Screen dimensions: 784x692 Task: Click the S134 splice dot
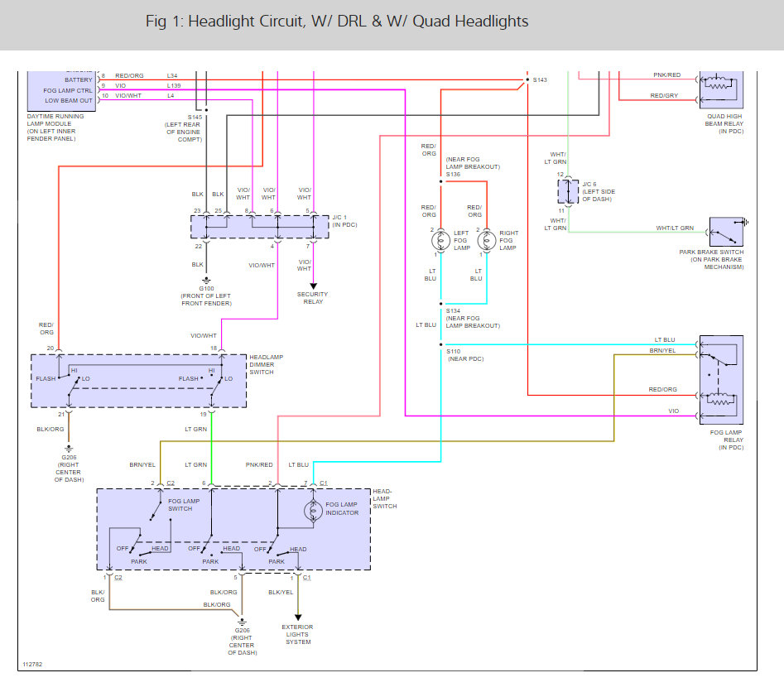point(440,304)
